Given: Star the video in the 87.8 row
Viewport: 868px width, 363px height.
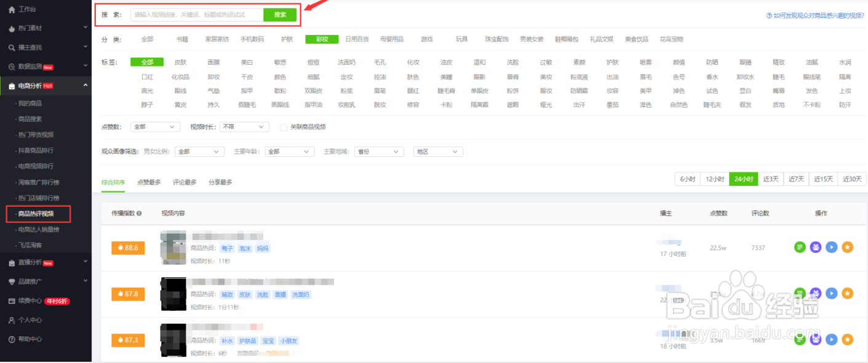Looking at the screenshot, I should 848,293.
